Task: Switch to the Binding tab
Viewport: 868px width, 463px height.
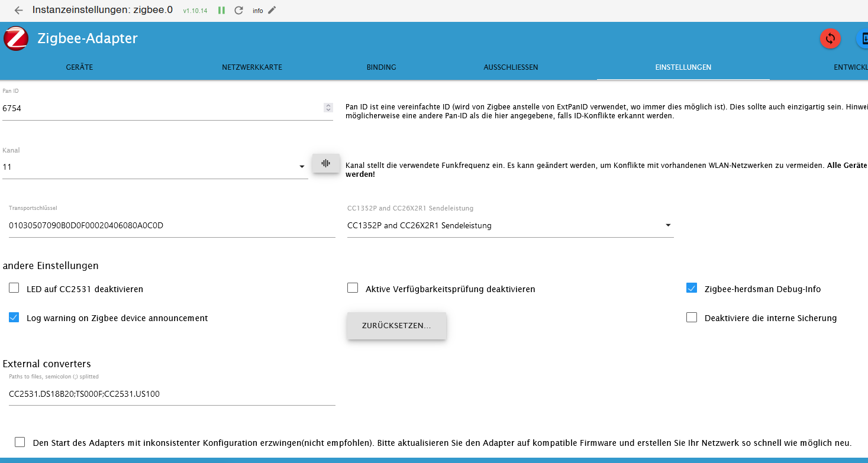Action: coord(382,67)
